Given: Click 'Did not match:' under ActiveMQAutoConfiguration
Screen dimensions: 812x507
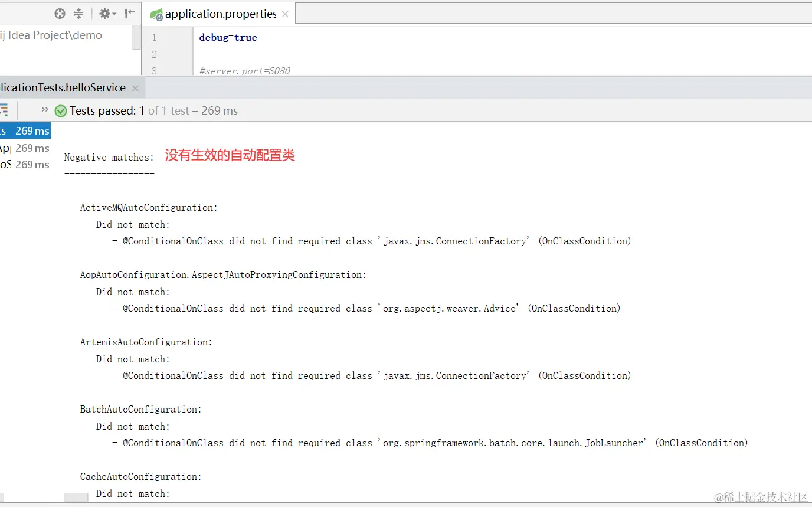Looking at the screenshot, I should tap(133, 224).
